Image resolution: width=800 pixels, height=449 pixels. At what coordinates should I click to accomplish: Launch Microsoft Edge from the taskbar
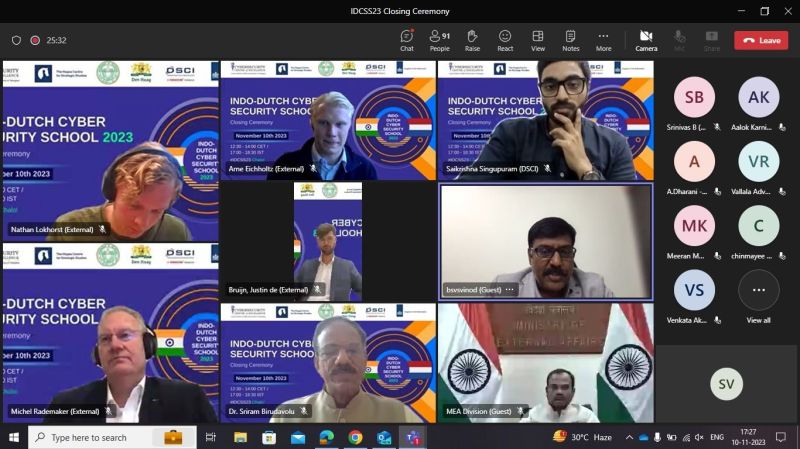point(327,437)
